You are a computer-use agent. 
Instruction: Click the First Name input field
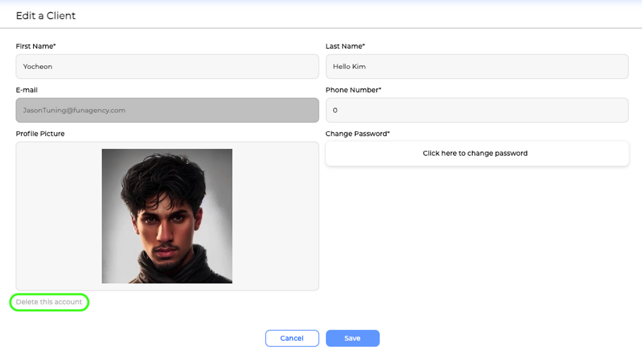click(167, 66)
